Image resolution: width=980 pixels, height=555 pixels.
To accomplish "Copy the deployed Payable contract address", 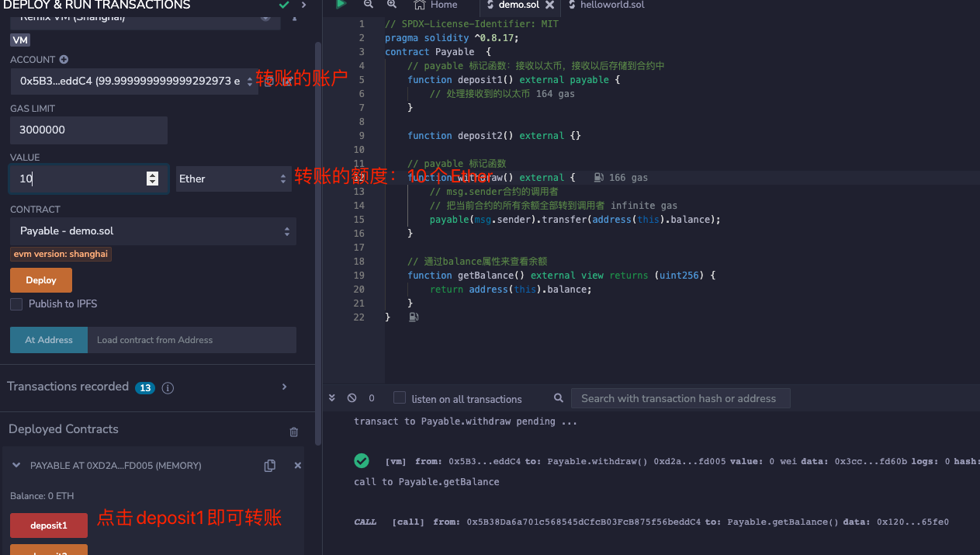I will (270, 466).
